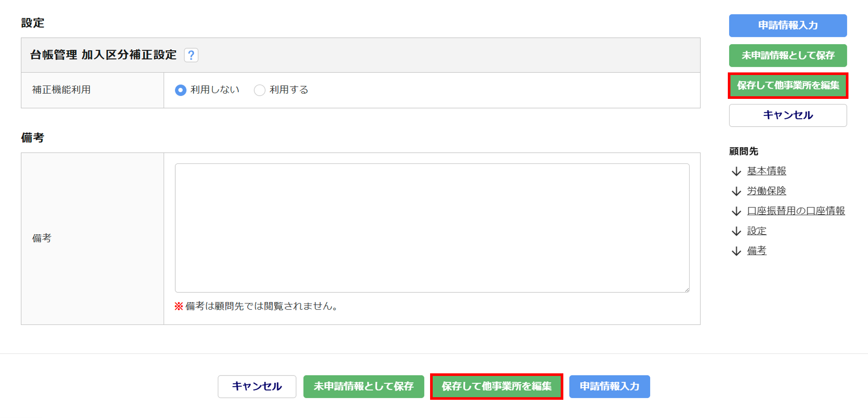Click the キャンセル button in the right sidebar
Viewport: 868px width, 418px height.
[x=788, y=115]
